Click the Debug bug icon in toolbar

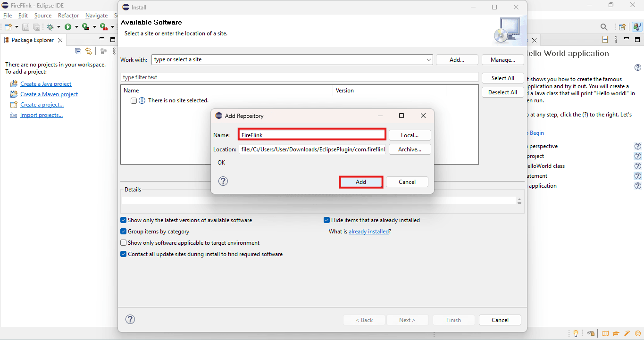tap(50, 27)
